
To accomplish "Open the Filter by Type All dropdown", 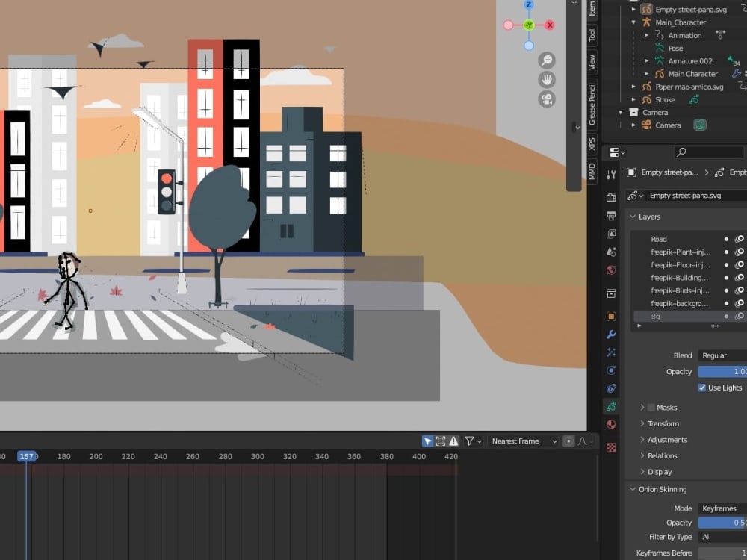I will point(722,537).
